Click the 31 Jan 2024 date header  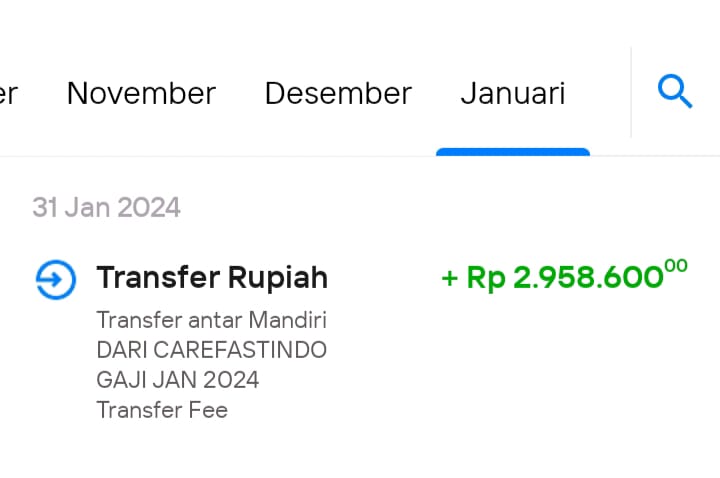[107, 208]
